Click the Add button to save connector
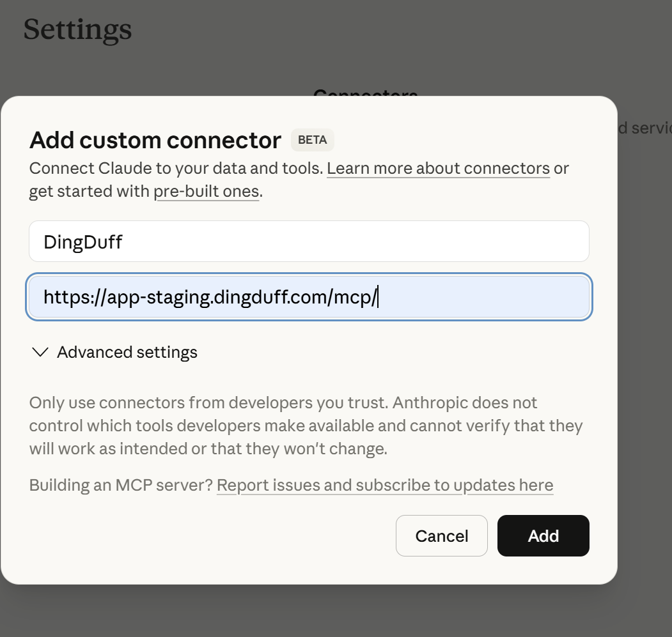The image size is (672, 637). (x=543, y=535)
